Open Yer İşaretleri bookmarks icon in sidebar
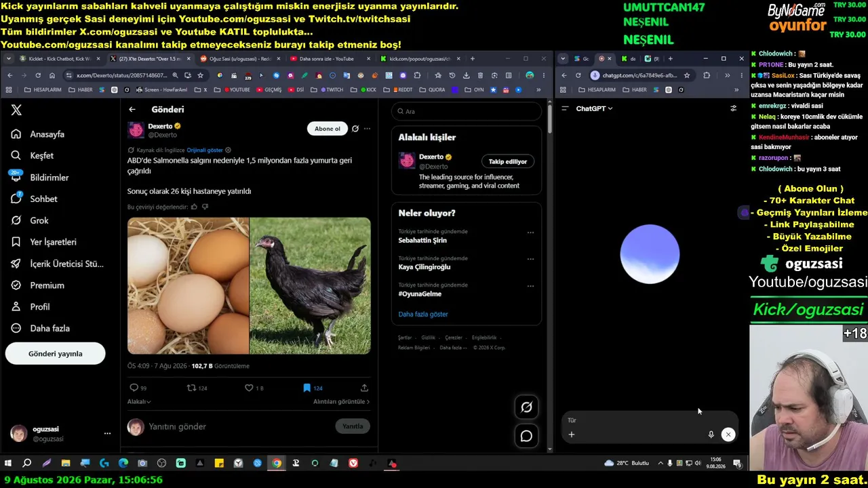 click(x=16, y=242)
